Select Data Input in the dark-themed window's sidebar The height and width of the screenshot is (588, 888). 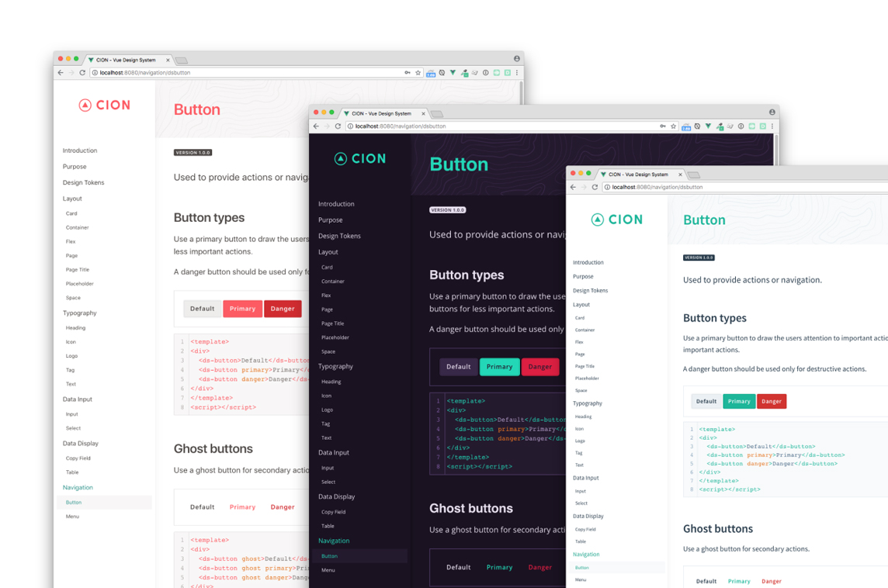[x=334, y=453]
